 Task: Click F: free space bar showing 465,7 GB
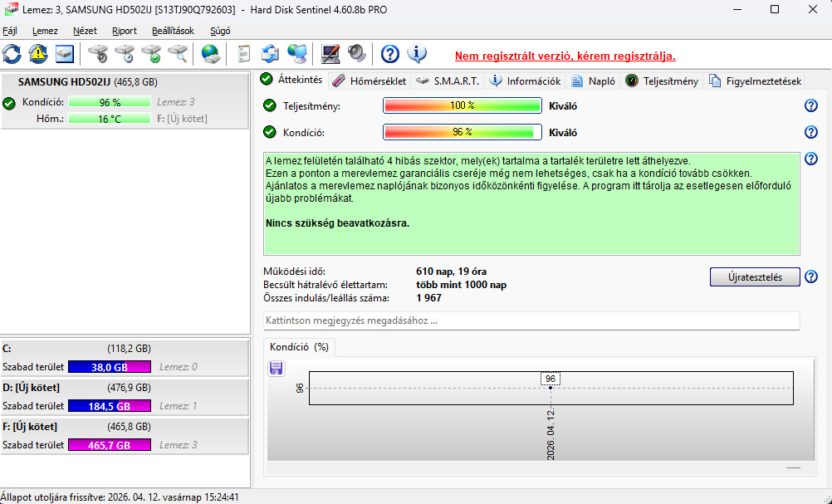coord(110,445)
